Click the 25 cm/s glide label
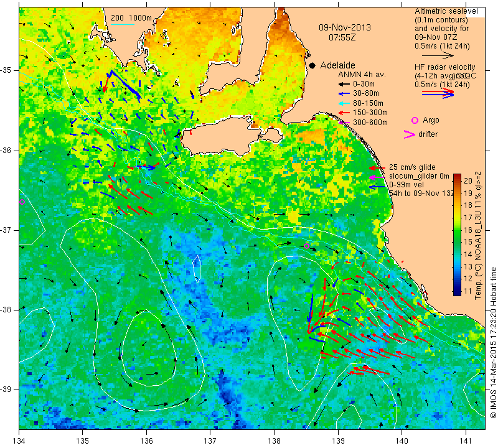Image resolution: width=498 pixels, height=448 pixels. pos(412,167)
